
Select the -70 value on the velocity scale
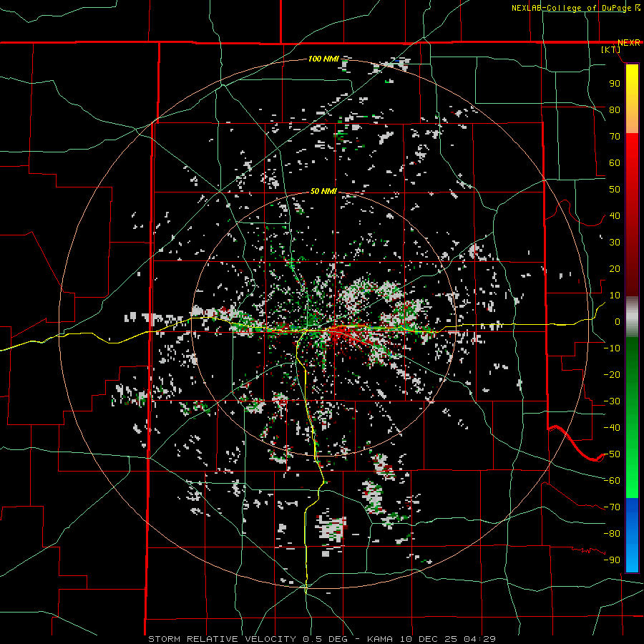coord(612,507)
